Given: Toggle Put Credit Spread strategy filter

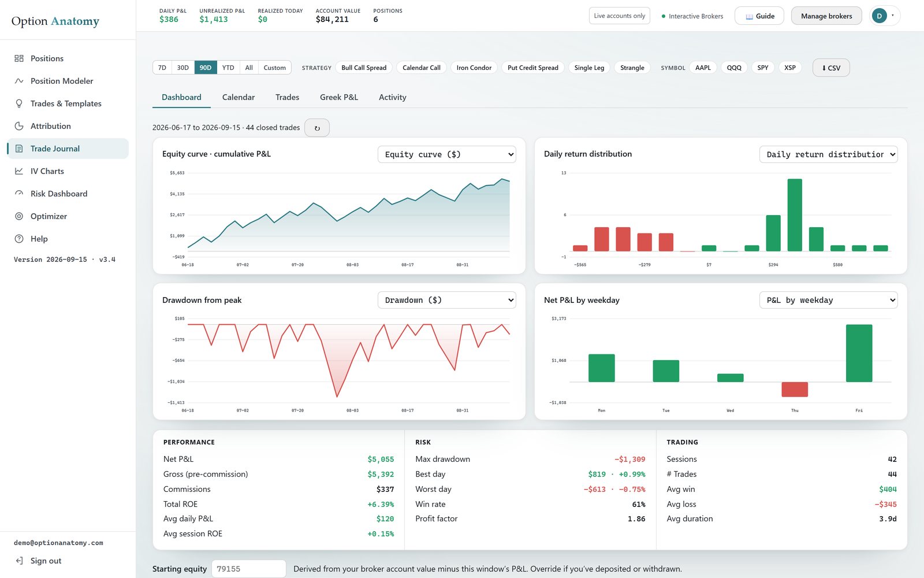Looking at the screenshot, I should pyautogui.click(x=533, y=68).
